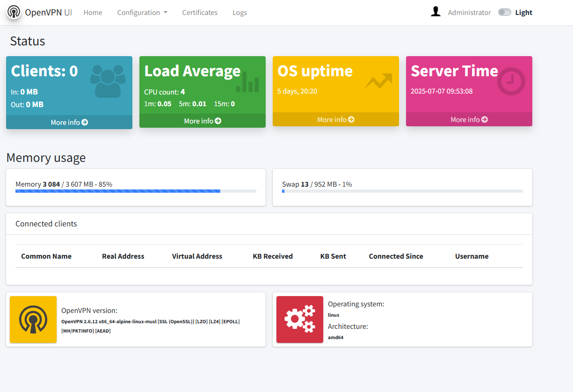Open More info on the Load Average card
This screenshot has height=392, width=573.
(x=203, y=121)
